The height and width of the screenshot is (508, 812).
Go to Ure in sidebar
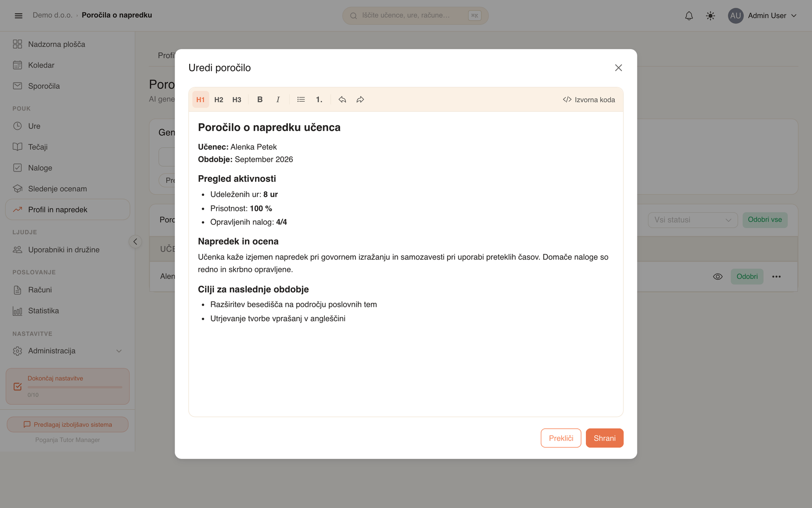pyautogui.click(x=67, y=126)
